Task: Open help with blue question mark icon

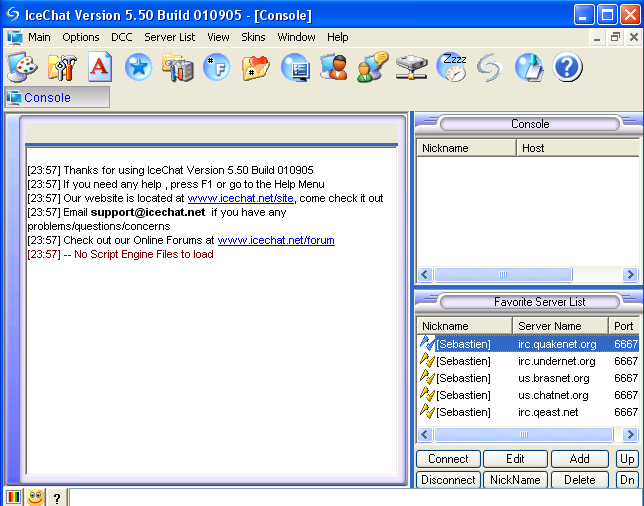Action: click(x=567, y=67)
